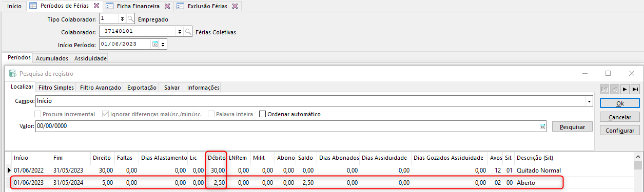Toggle Ignorar diferenças maiúsc./minúsc. checkbox

[x=105, y=114]
